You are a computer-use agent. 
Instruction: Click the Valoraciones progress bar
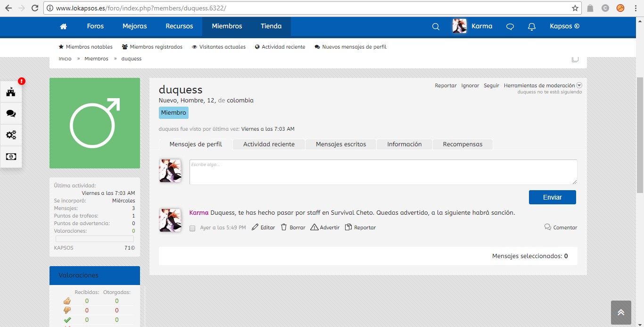(95, 239)
